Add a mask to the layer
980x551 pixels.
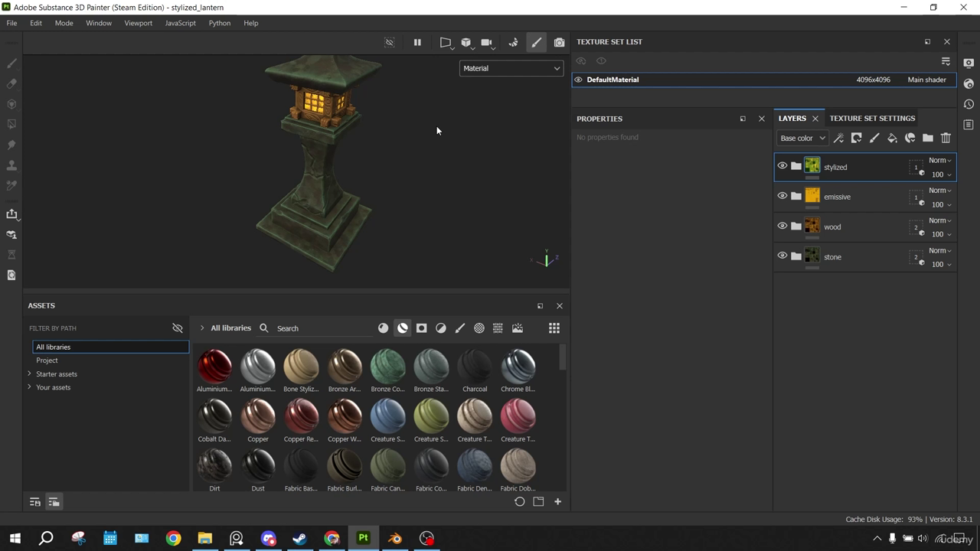[x=857, y=139]
